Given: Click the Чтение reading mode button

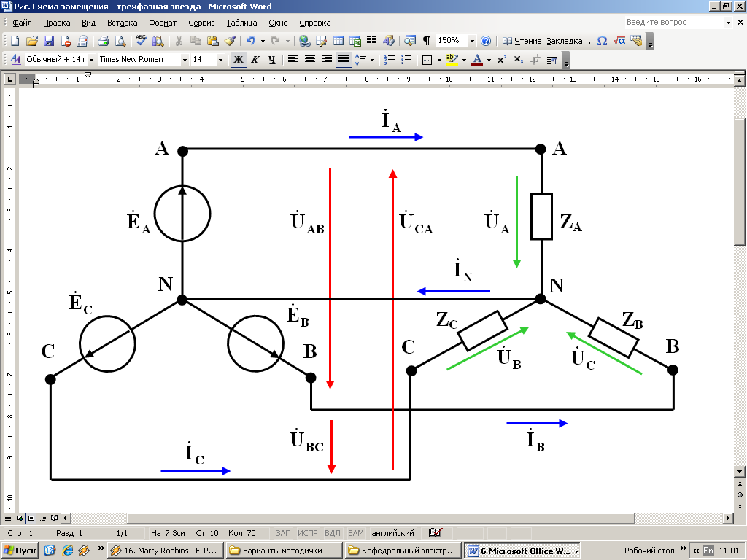Looking at the screenshot, I should point(522,41).
